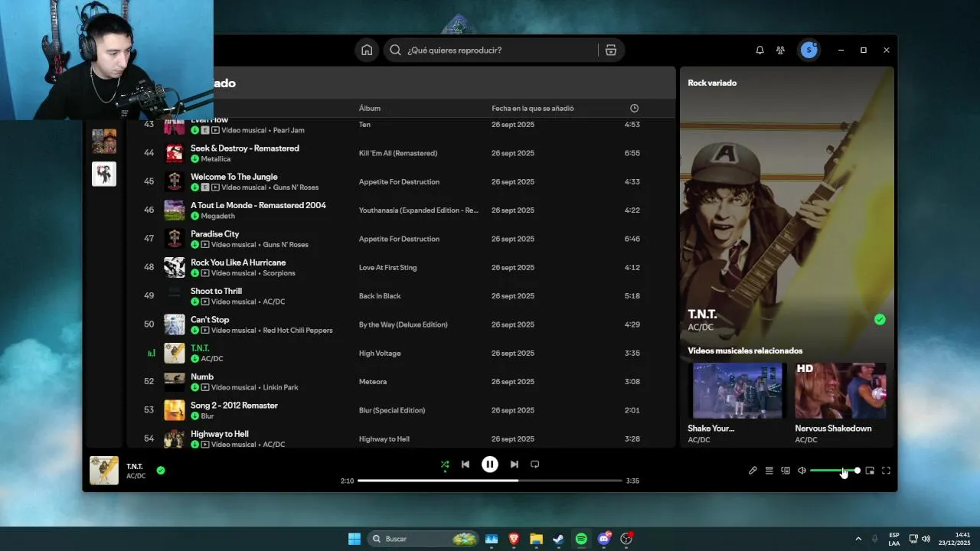Open the Kill 'Em All (Remastered) album
Image resolution: width=980 pixels, height=551 pixels.
398,153
